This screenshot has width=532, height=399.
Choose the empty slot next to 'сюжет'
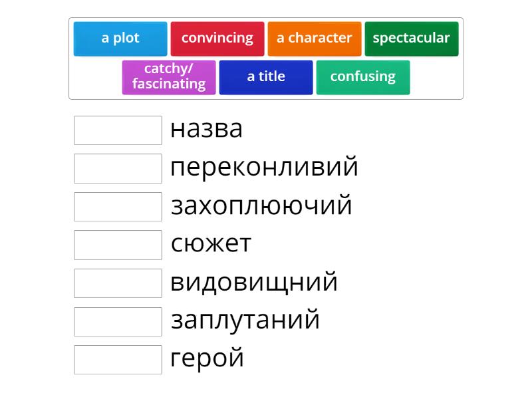coord(118,245)
